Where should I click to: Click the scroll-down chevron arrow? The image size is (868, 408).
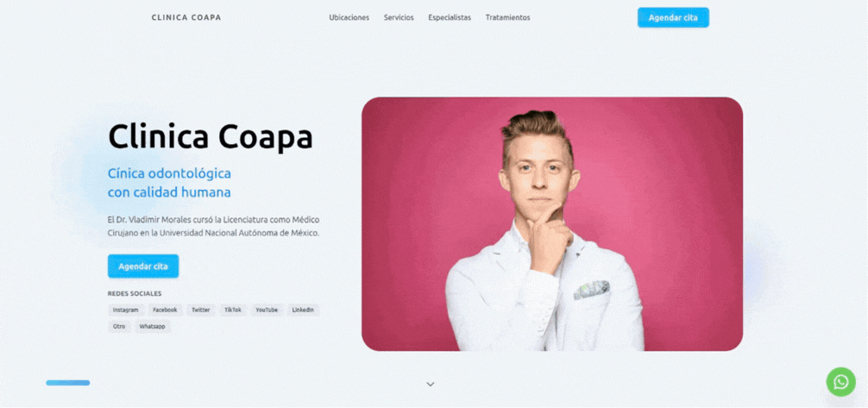click(431, 384)
